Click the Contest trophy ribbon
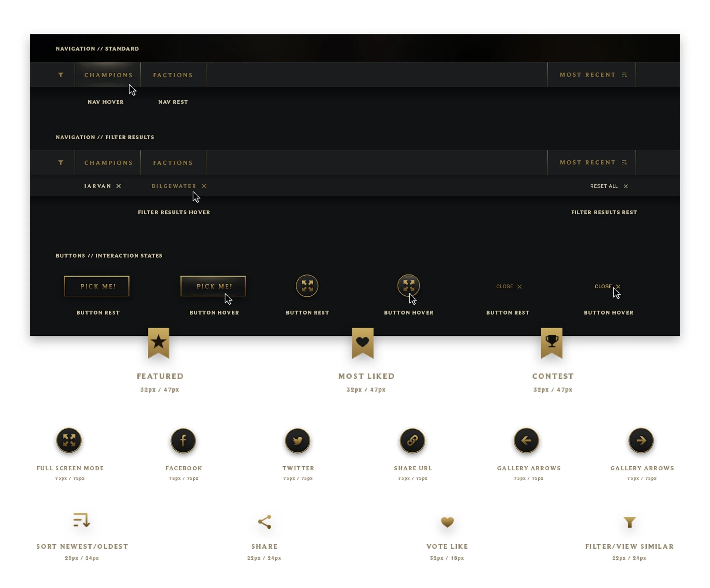 click(552, 342)
